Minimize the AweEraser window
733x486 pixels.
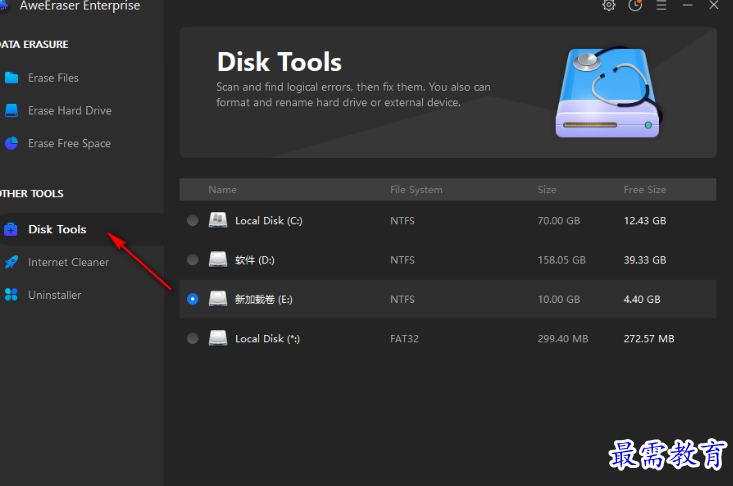[688, 6]
